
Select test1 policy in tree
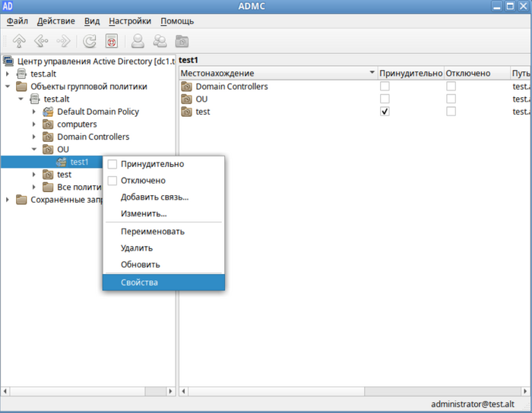(79, 162)
